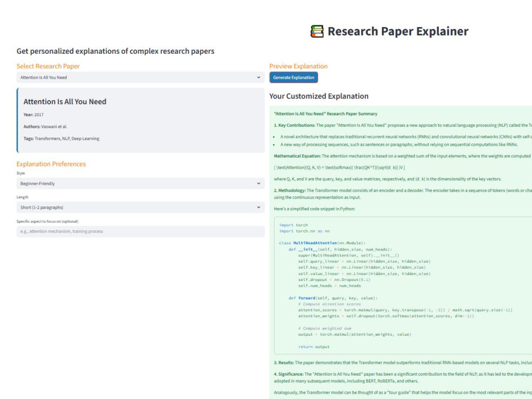Click the self.dropout nn.Dropout code line

point(334,280)
